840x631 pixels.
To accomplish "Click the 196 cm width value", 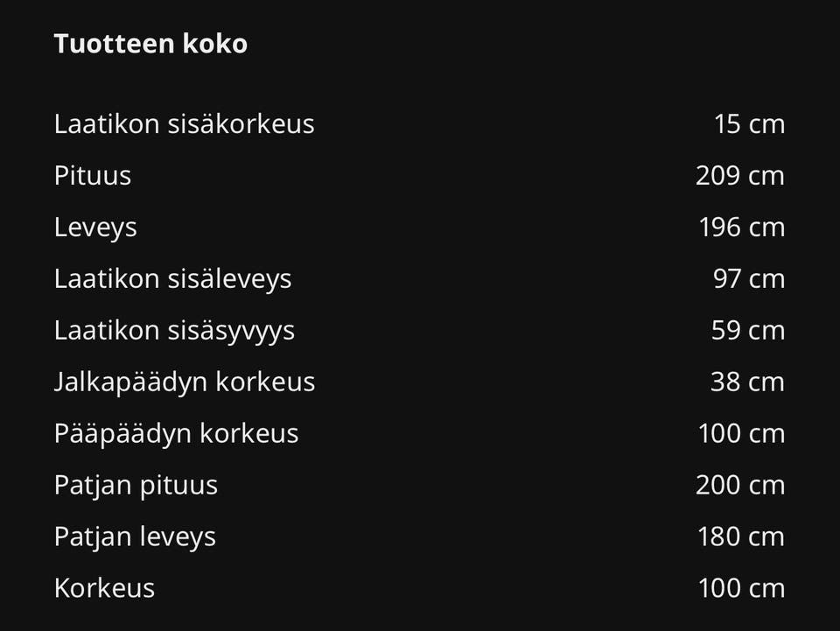I will tap(740, 227).
